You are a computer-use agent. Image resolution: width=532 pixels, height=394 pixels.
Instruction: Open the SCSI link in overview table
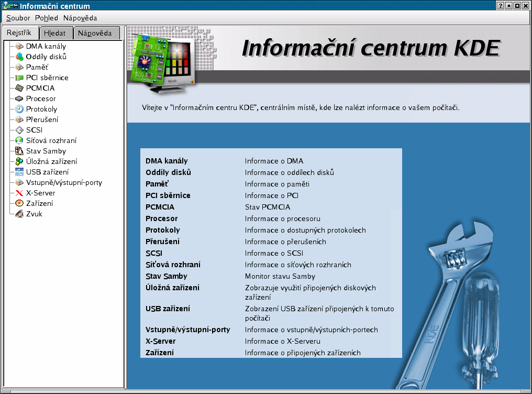pos(154,253)
